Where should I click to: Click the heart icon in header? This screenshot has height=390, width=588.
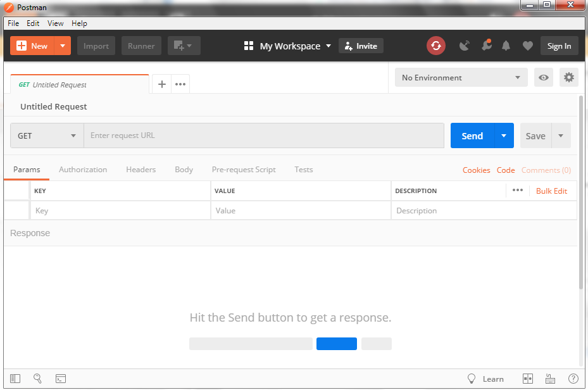(x=528, y=46)
